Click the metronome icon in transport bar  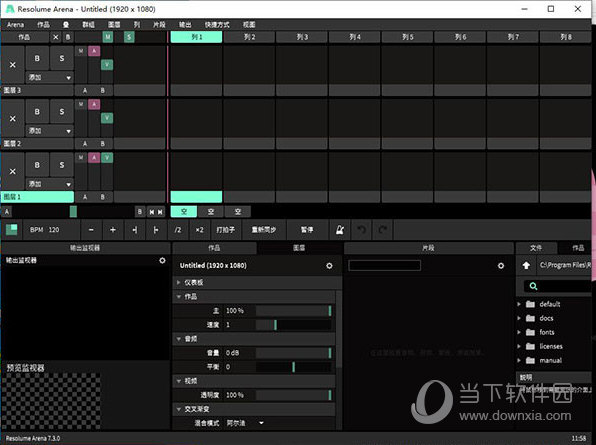point(340,230)
